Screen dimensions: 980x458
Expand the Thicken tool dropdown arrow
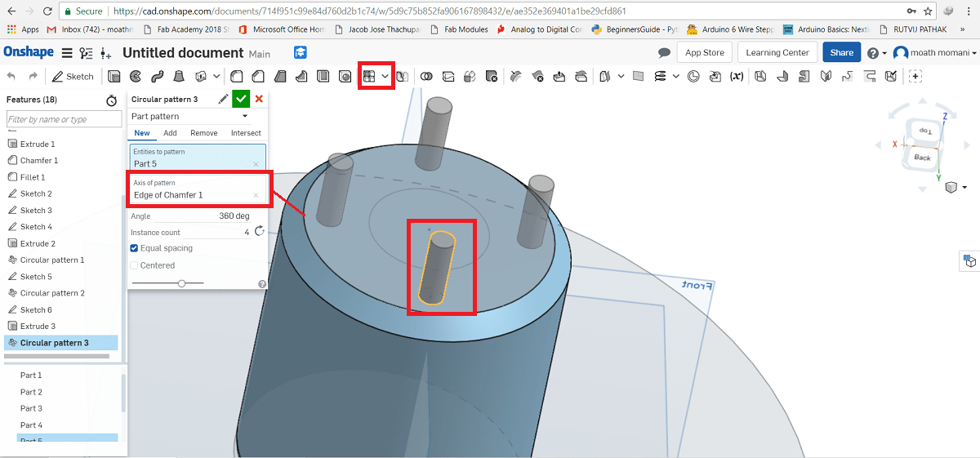point(216,76)
